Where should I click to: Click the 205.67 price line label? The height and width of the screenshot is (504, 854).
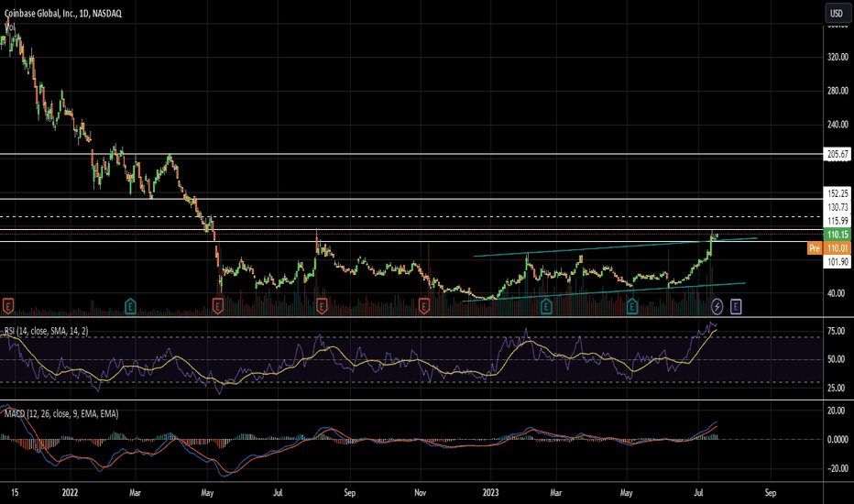pos(838,154)
